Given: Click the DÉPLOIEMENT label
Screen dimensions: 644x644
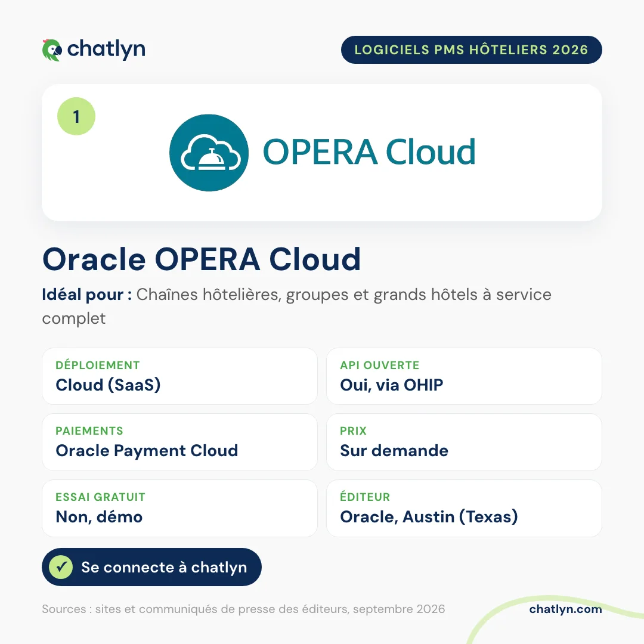Looking at the screenshot, I should tap(98, 365).
